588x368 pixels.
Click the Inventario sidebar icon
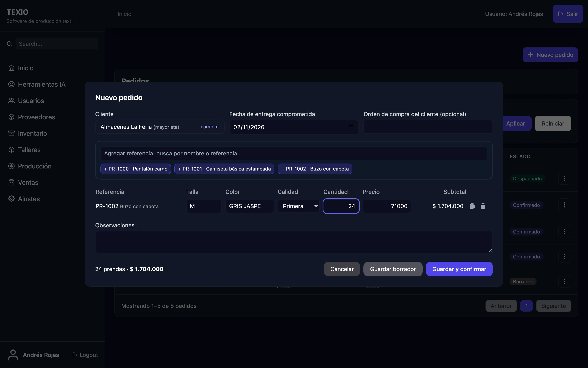click(11, 133)
